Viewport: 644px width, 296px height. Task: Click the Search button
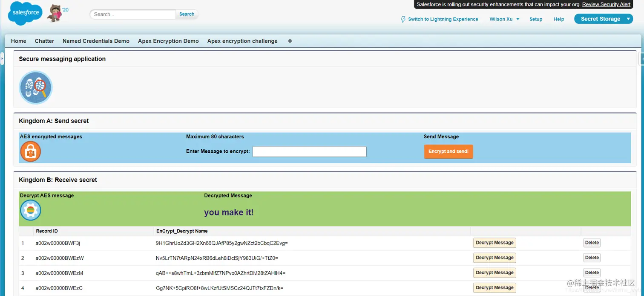point(187,14)
